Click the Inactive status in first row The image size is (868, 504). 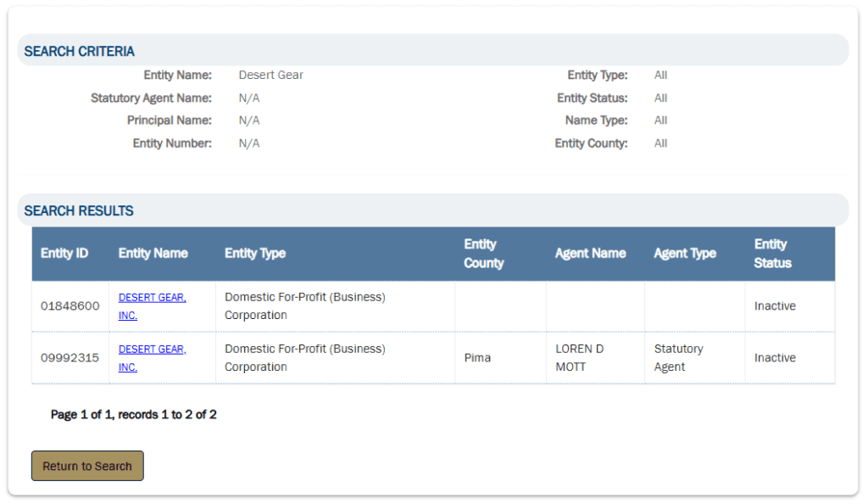[x=775, y=306]
